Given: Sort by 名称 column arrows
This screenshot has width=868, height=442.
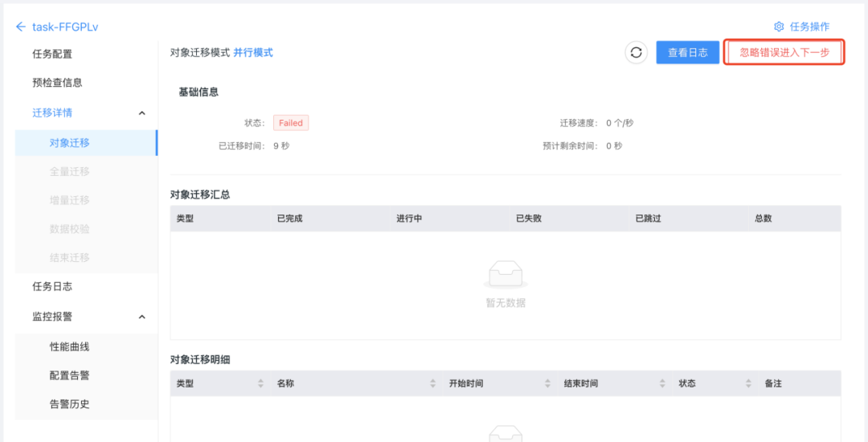Looking at the screenshot, I should pyautogui.click(x=433, y=383).
